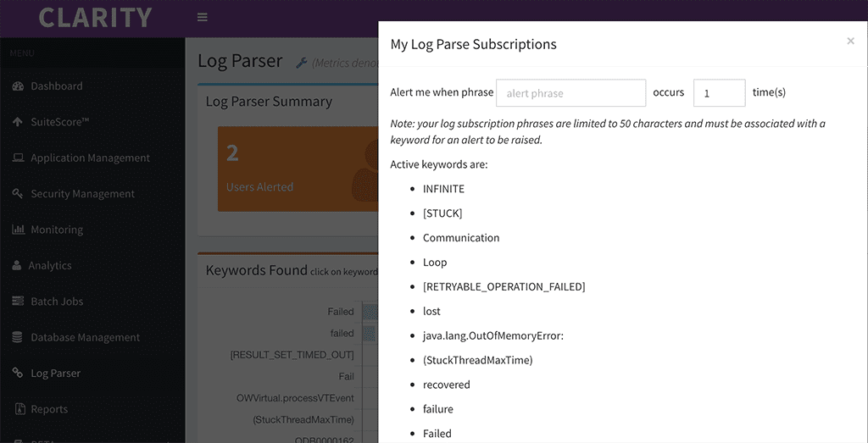
Task: Open the Monitoring menu entry
Action: tap(57, 230)
